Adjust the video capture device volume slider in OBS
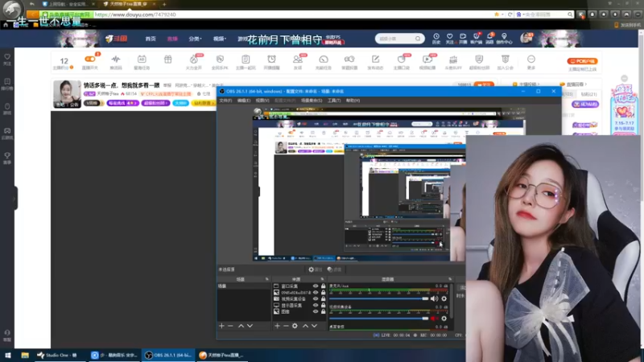 coord(379,319)
